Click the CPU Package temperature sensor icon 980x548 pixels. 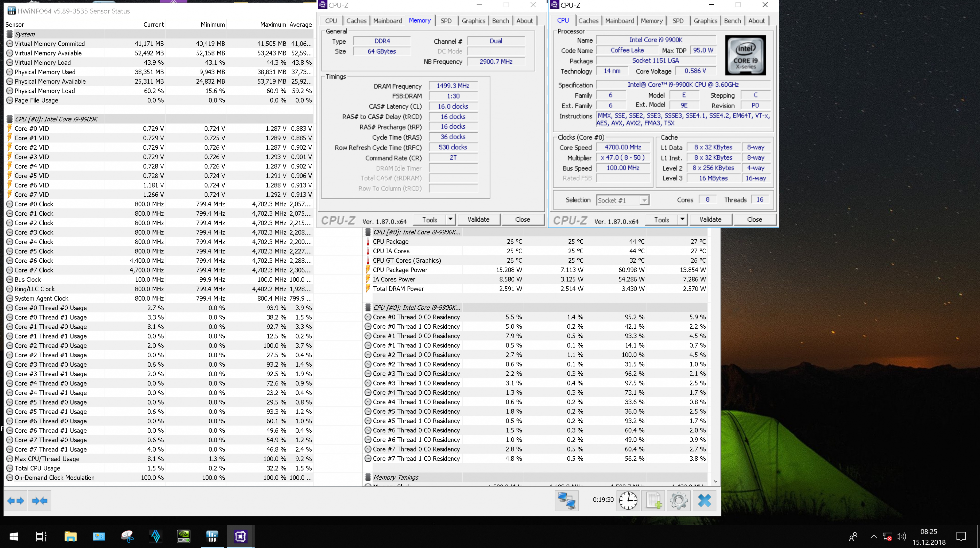[368, 241]
